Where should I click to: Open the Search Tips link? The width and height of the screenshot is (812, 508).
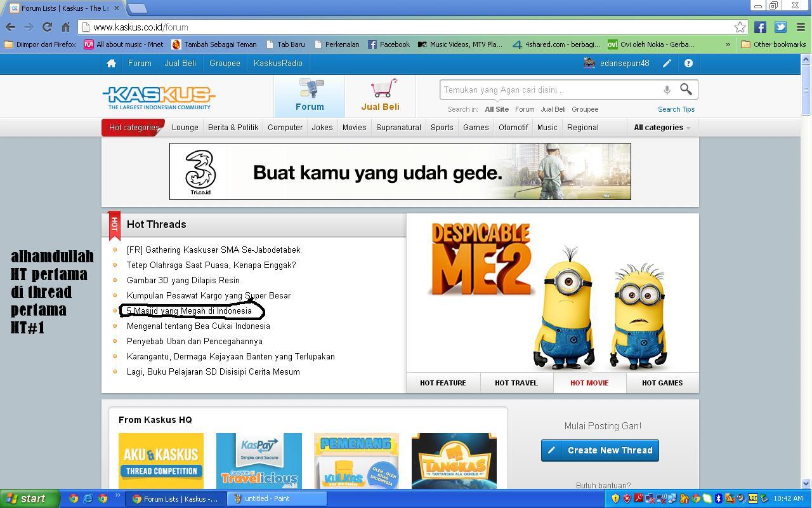coord(676,109)
